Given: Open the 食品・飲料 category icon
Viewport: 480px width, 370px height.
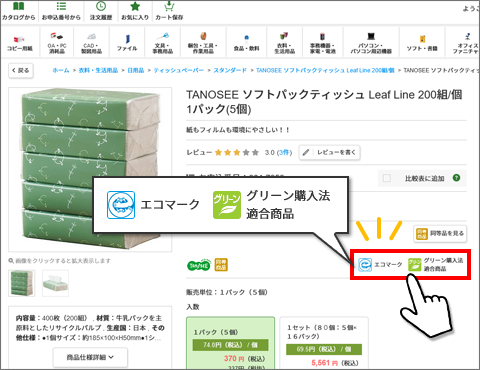Looking at the screenshot, I should [246, 43].
